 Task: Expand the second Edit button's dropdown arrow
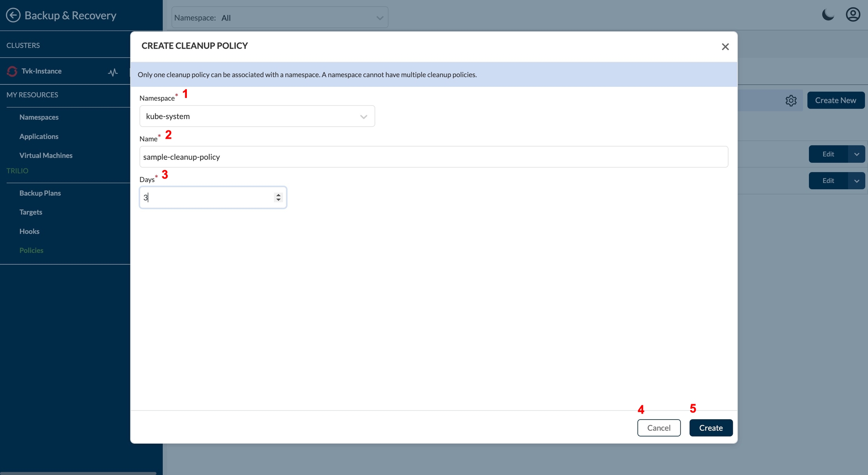click(x=856, y=181)
